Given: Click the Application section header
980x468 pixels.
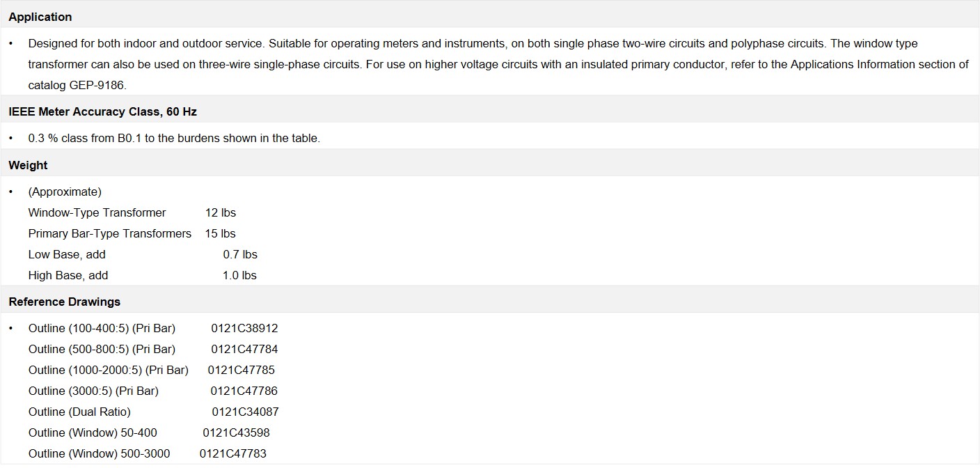Looking at the screenshot, I should pyautogui.click(x=40, y=17).
